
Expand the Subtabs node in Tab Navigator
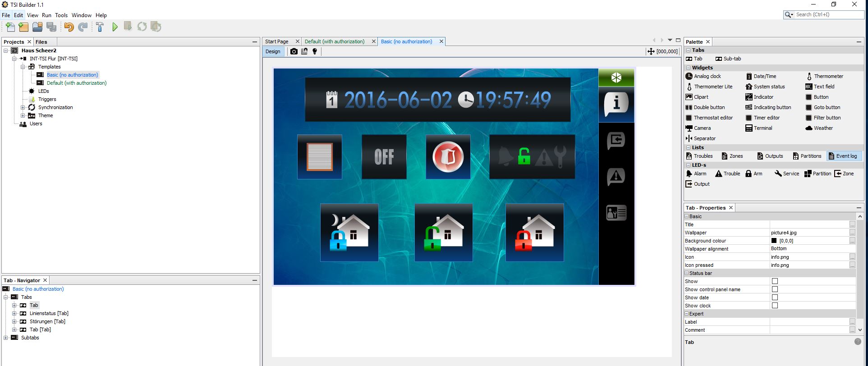tap(6, 338)
